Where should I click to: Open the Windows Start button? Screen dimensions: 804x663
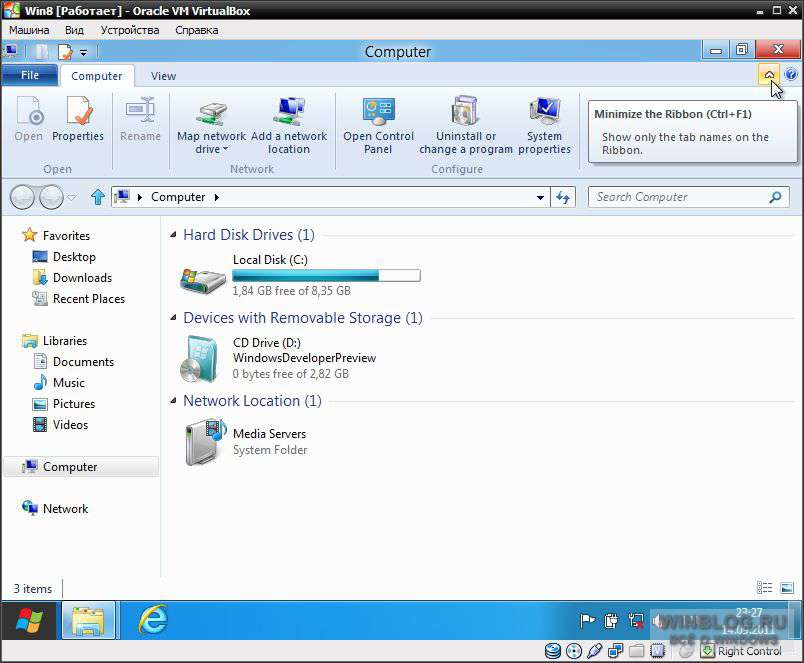click(x=29, y=620)
